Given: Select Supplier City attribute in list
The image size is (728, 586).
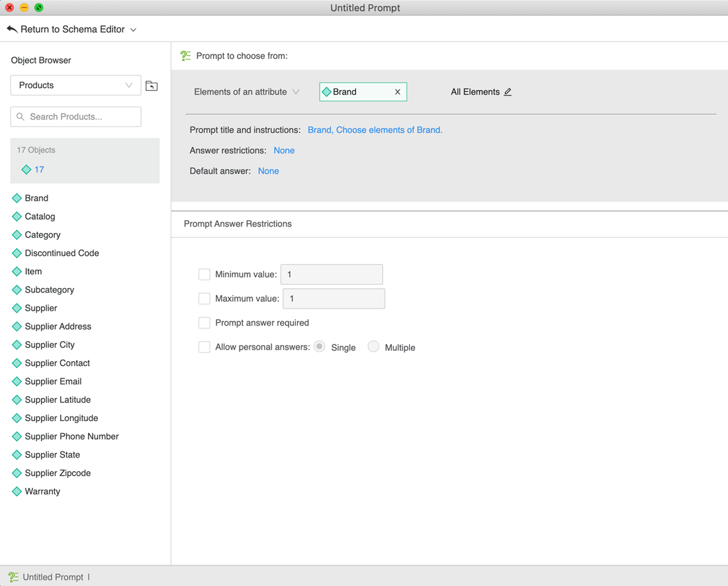Looking at the screenshot, I should [x=50, y=345].
